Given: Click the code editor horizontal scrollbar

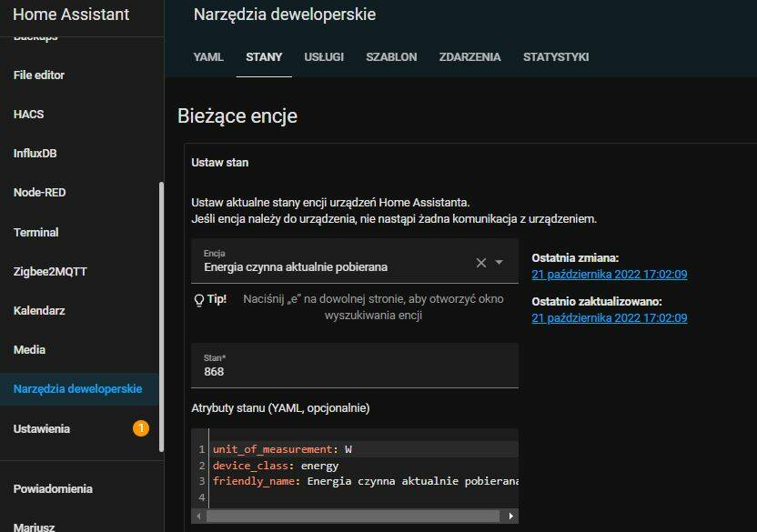Looking at the screenshot, I should point(353,516).
